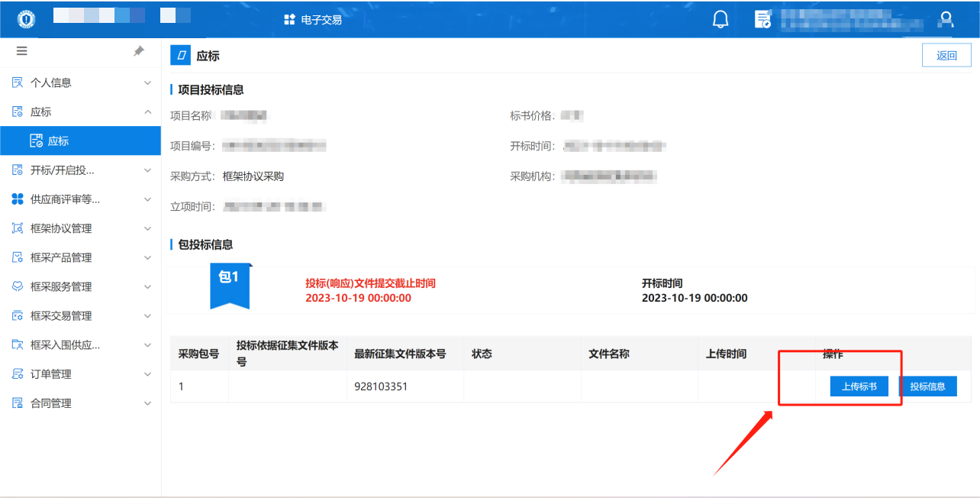The image size is (980, 498).
Task: Click the 合同管理 sidebar icon
Action: (18, 403)
